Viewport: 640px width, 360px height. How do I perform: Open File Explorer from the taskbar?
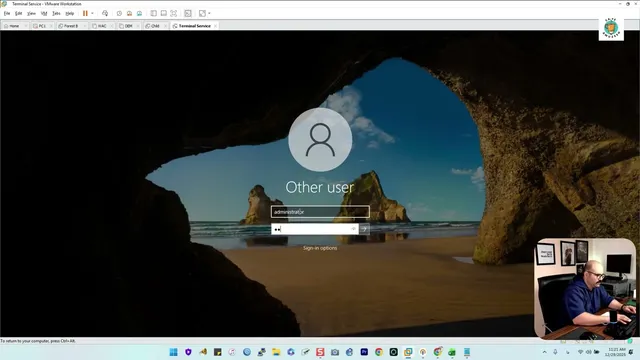(276, 352)
